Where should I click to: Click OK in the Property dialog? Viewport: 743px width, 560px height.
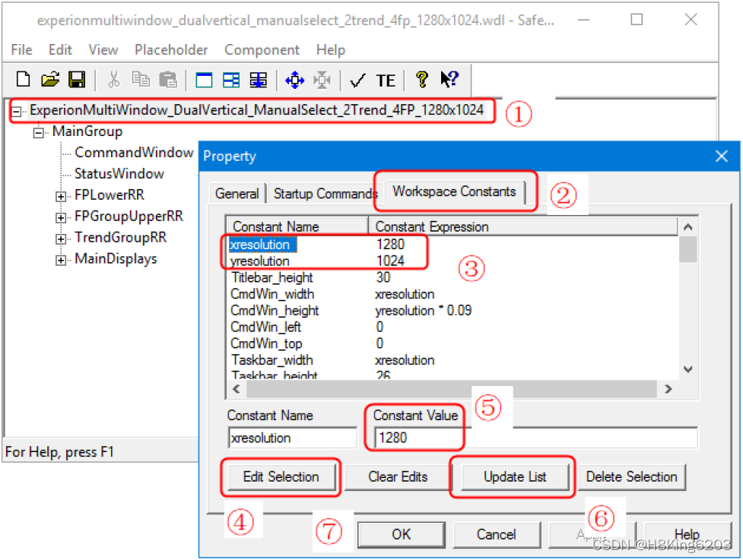point(402,534)
